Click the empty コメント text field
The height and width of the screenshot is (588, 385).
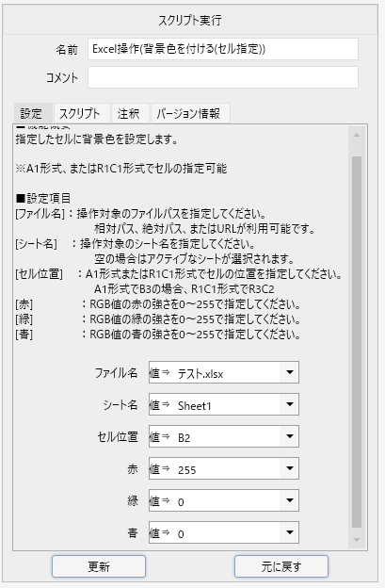coord(223,77)
